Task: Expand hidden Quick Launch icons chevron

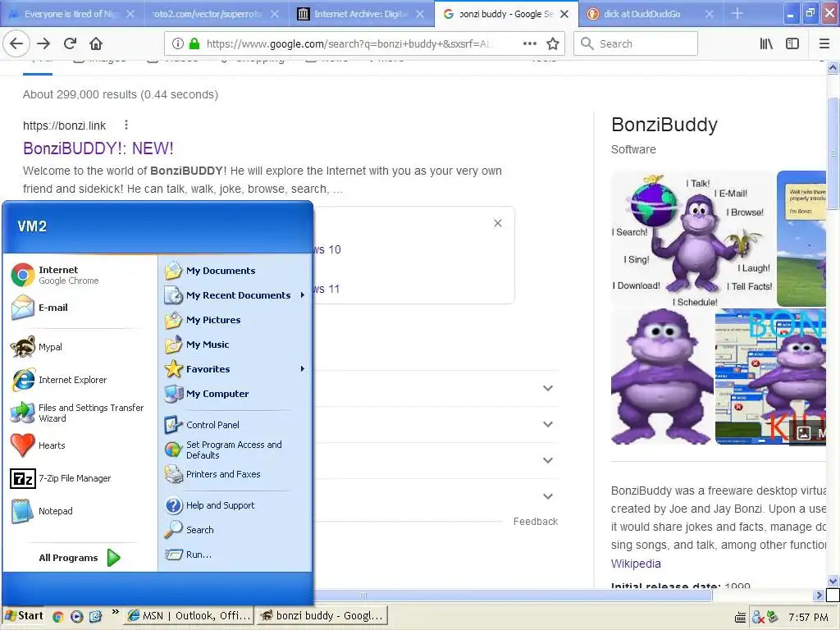Action: point(115,612)
